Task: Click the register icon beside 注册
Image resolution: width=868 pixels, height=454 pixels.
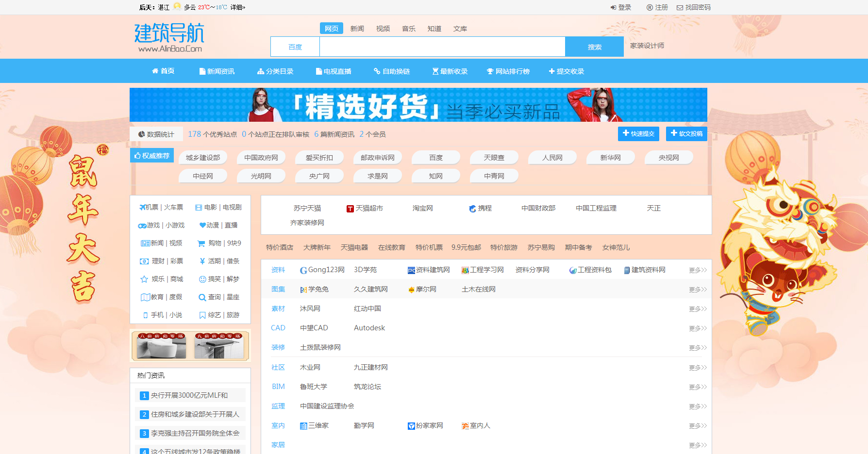Action: tap(650, 7)
